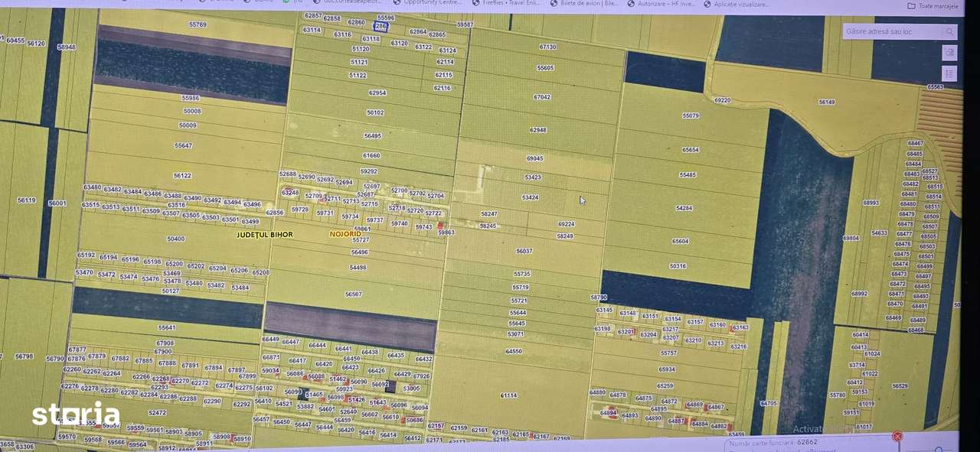Click parcel label 50009
Viewport: 980px width, 452px height.
pyautogui.click(x=188, y=125)
